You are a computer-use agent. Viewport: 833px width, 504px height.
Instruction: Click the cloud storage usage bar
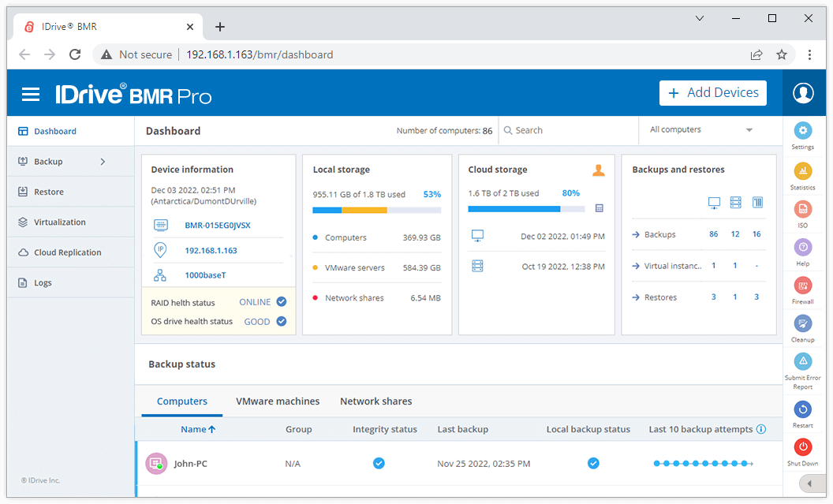tap(526, 209)
